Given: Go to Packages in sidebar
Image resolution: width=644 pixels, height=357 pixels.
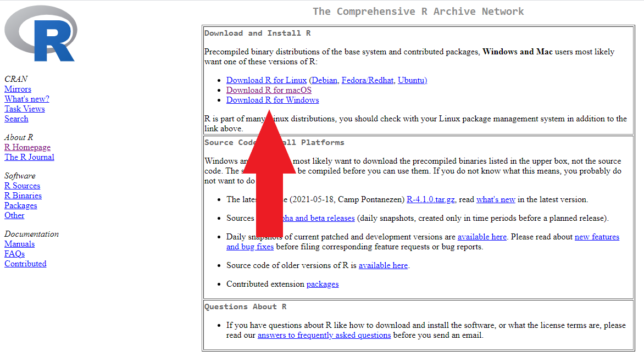Looking at the screenshot, I should pyautogui.click(x=20, y=205).
